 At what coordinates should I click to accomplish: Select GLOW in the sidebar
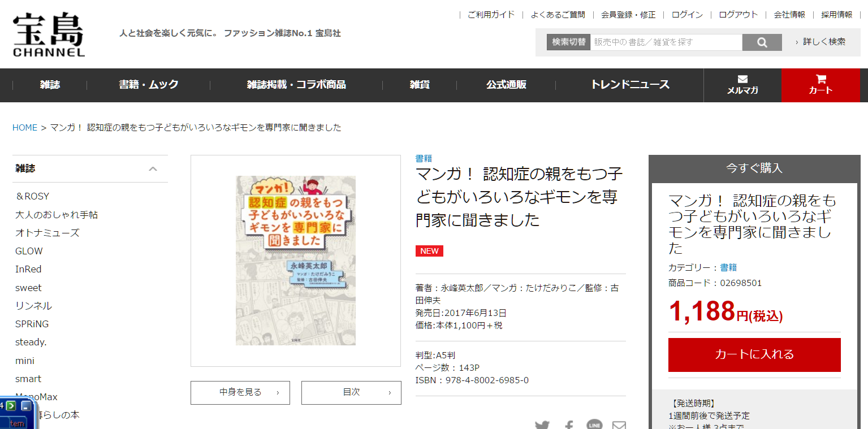point(29,251)
